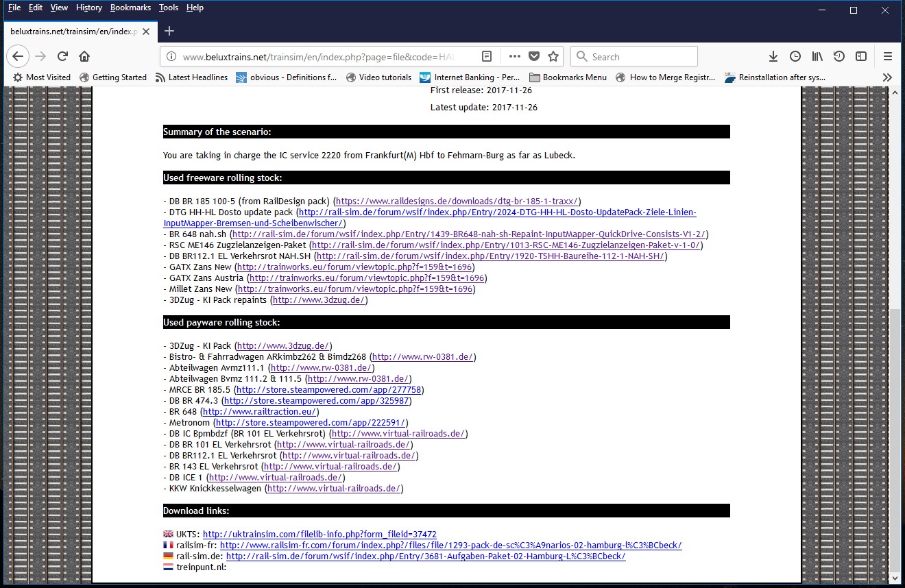Show more bookmarks with the overflow chevron
Screen dimensions: 905x588
887,77
